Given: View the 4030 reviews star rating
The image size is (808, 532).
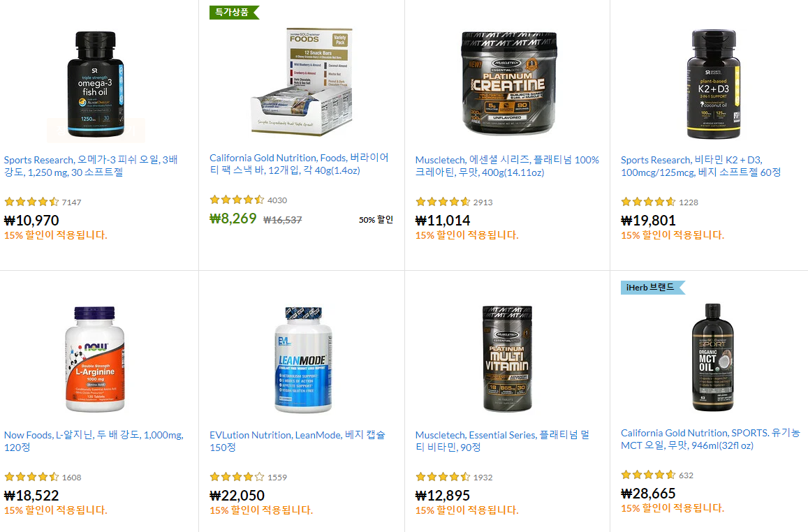Looking at the screenshot, I should (x=249, y=200).
